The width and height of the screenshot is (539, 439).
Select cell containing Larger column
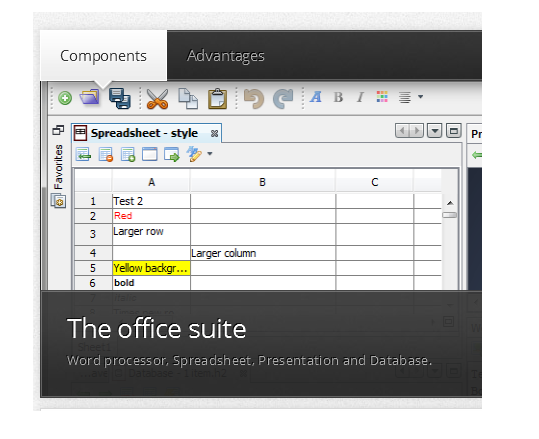tap(263, 253)
